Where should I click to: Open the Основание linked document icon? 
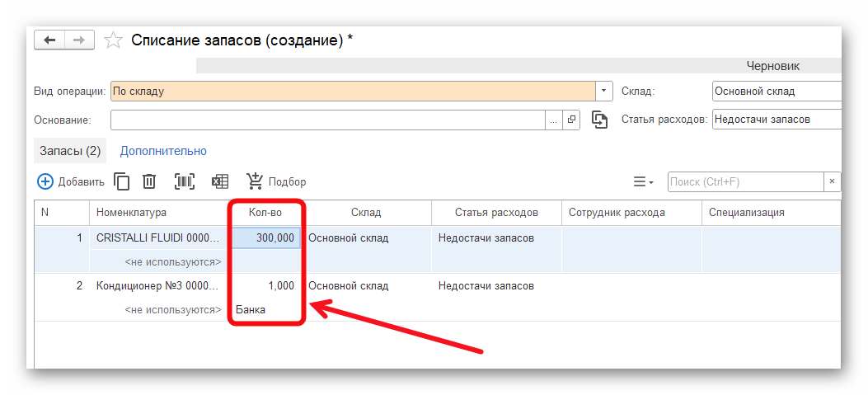(x=571, y=120)
